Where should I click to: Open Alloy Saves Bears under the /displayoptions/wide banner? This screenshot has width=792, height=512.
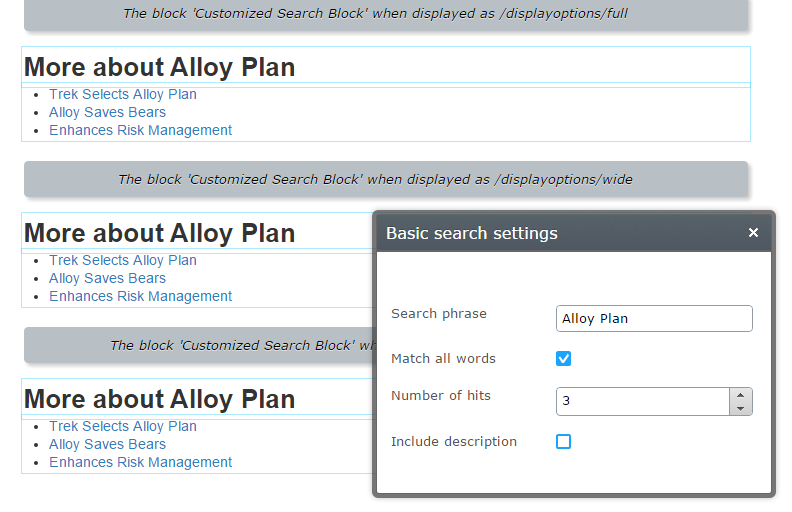click(107, 278)
